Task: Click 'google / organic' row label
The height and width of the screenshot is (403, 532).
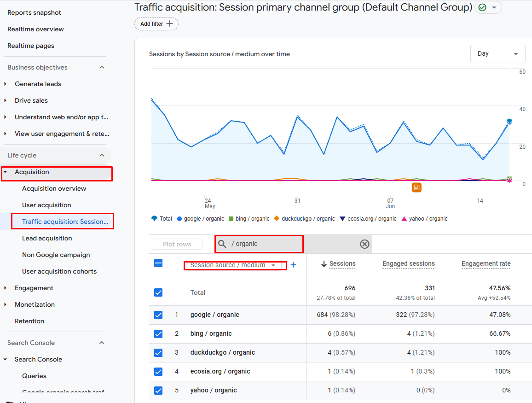Action: tap(215, 315)
